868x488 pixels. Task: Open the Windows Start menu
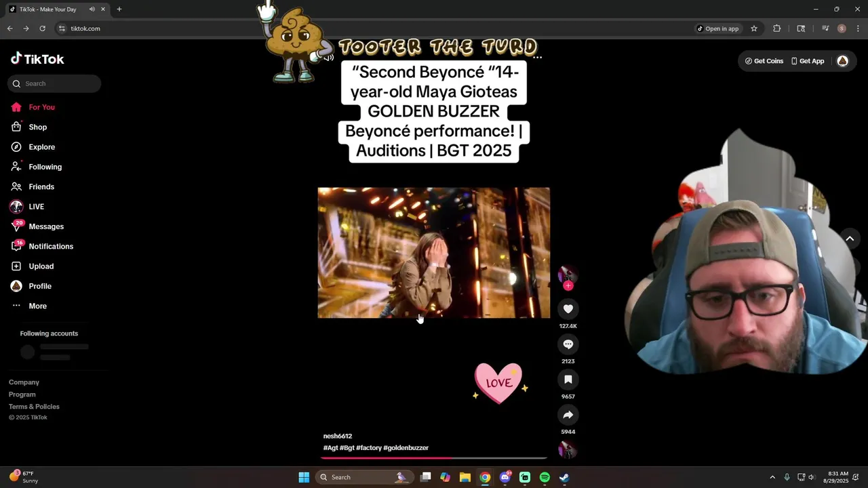[304, 477]
